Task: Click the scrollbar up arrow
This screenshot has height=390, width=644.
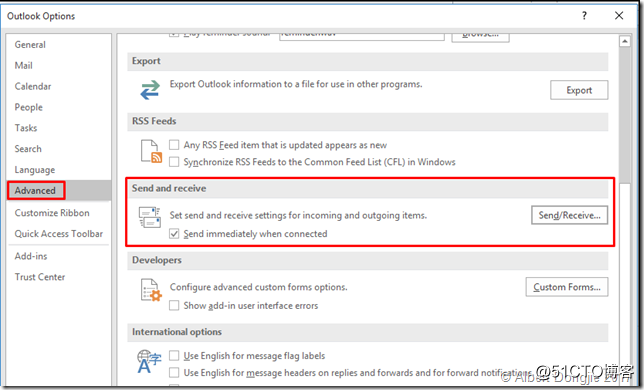Action: (x=625, y=41)
